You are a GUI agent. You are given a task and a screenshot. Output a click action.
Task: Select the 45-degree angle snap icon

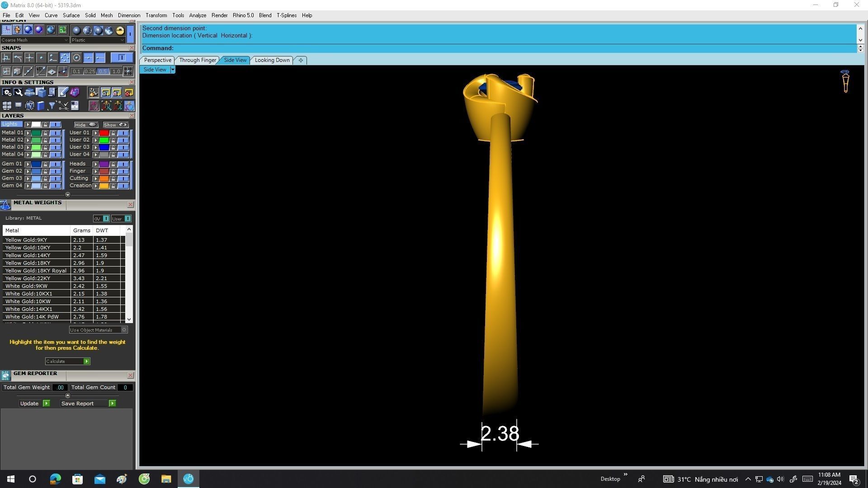pyautogui.click(x=40, y=71)
